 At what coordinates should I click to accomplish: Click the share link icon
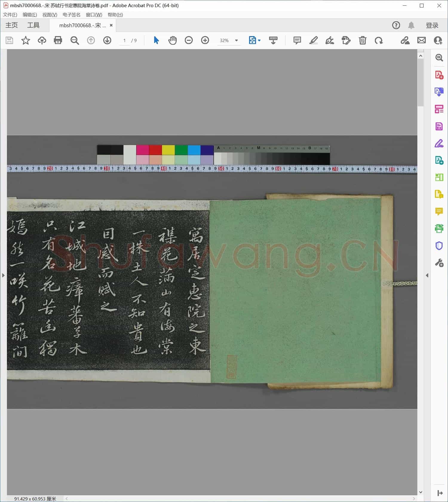click(405, 40)
